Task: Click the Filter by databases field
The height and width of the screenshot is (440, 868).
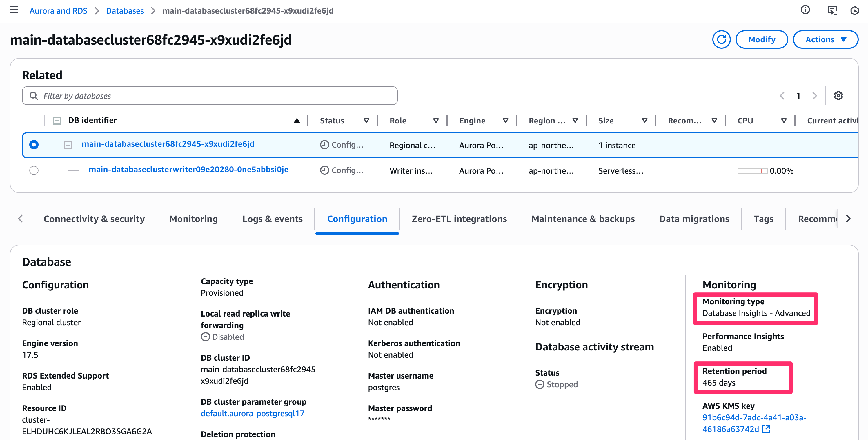Action: point(210,96)
